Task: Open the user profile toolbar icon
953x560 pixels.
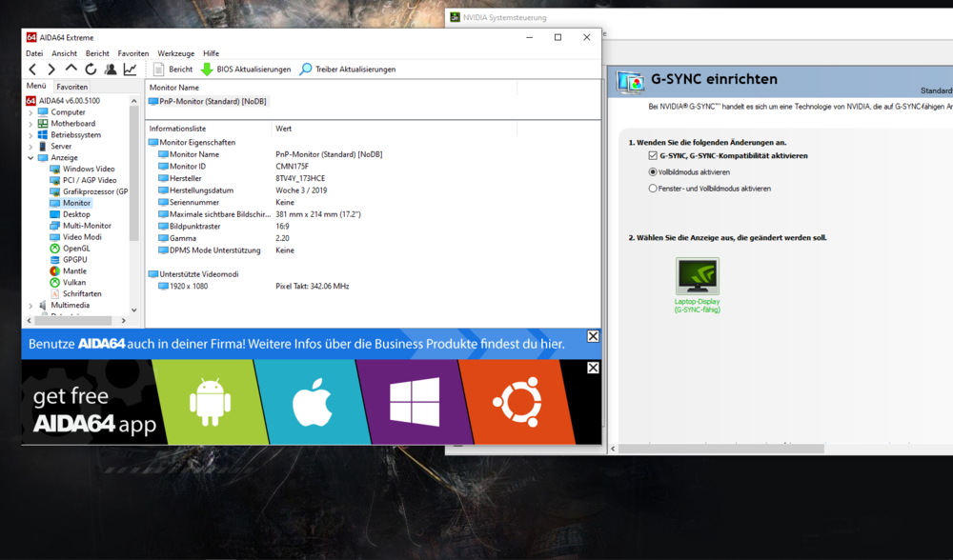Action: point(111,70)
